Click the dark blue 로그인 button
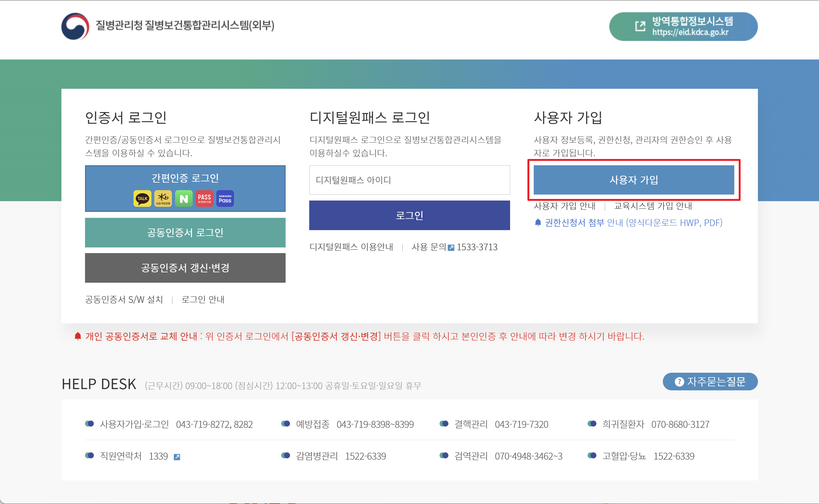This screenshot has height=504, width=819. (x=410, y=215)
